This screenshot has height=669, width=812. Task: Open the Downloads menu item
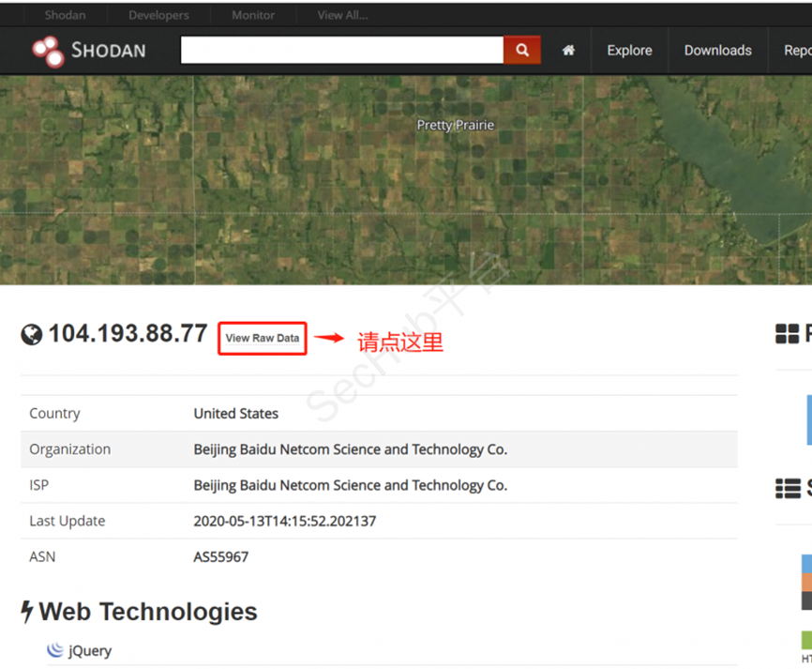pyautogui.click(x=717, y=51)
